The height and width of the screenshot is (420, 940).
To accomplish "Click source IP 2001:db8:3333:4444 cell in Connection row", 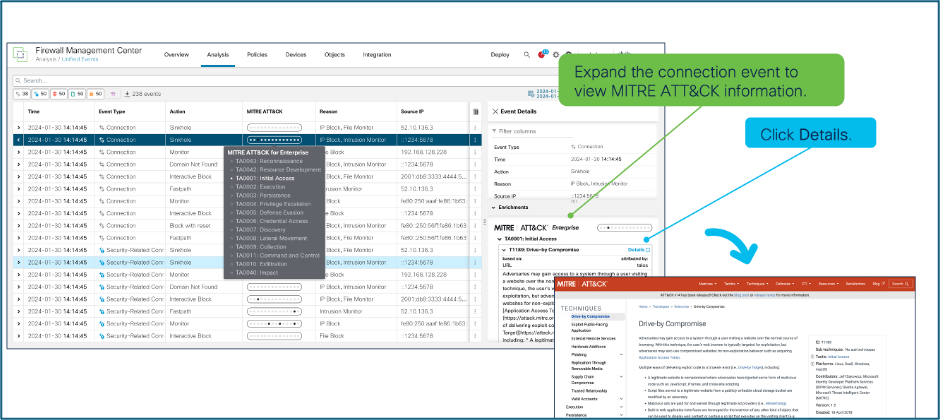I will [x=432, y=177].
